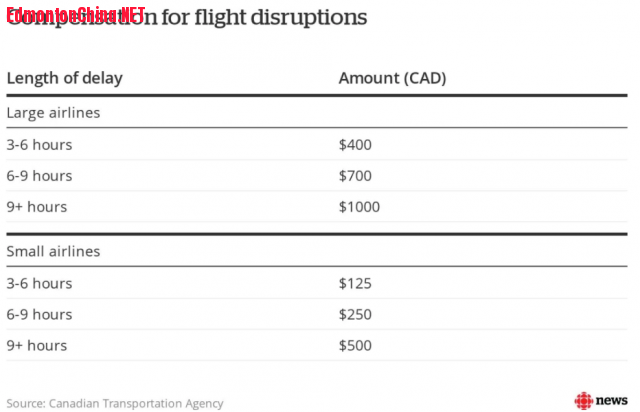Image resolution: width=640 pixels, height=412 pixels.
Task: Select the 3-6 hours row under Large airlines
Action: click(317, 145)
